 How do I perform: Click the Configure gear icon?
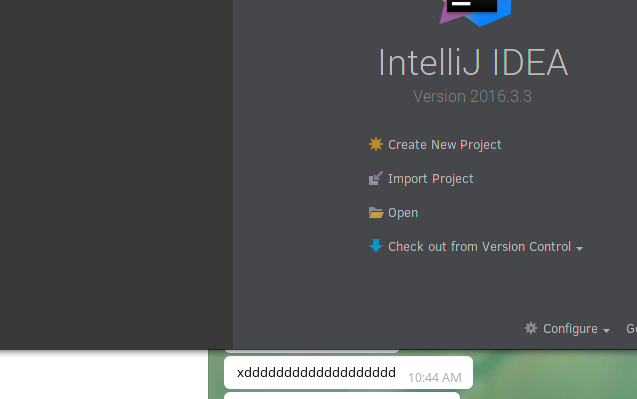(x=531, y=328)
